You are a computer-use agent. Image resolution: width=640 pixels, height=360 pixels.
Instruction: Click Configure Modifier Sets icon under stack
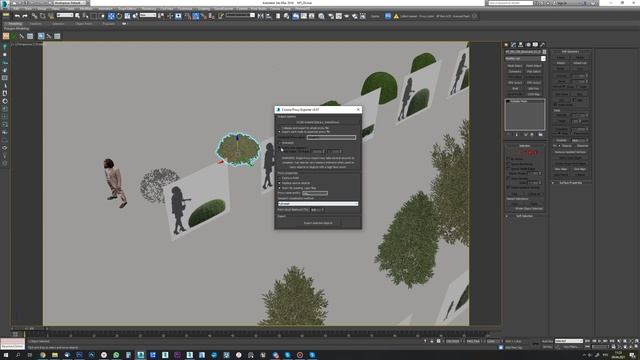[x=540, y=134]
